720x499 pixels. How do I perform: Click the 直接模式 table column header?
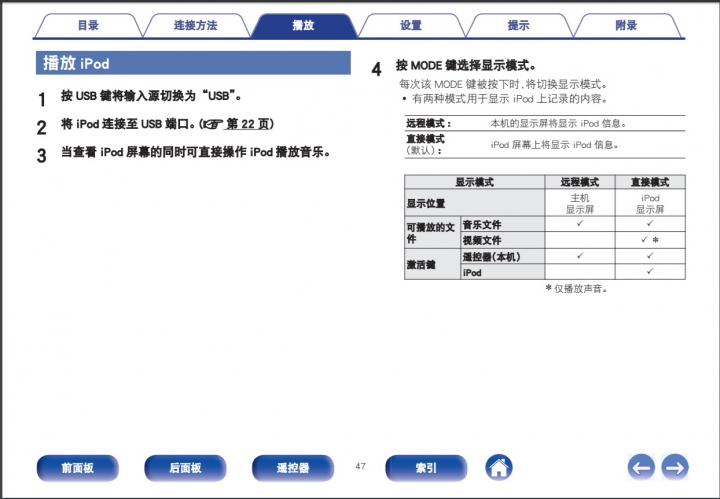point(650,182)
